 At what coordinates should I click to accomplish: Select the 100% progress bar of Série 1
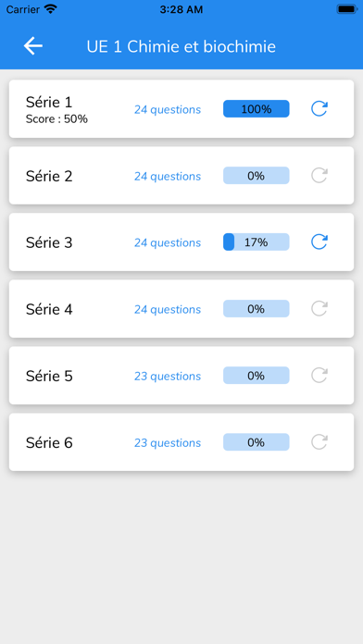coord(257,109)
